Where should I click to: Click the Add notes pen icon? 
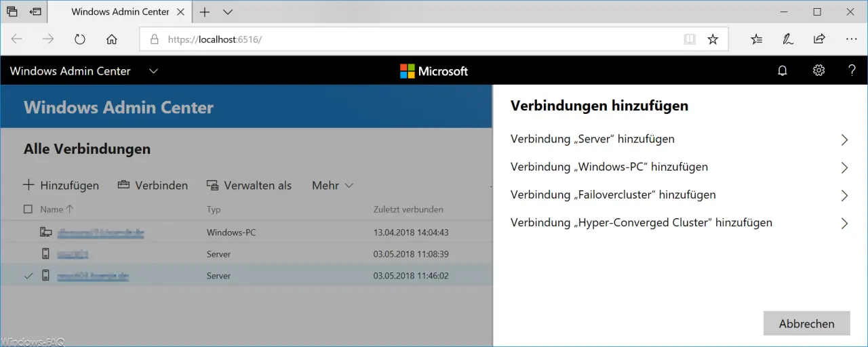[788, 39]
